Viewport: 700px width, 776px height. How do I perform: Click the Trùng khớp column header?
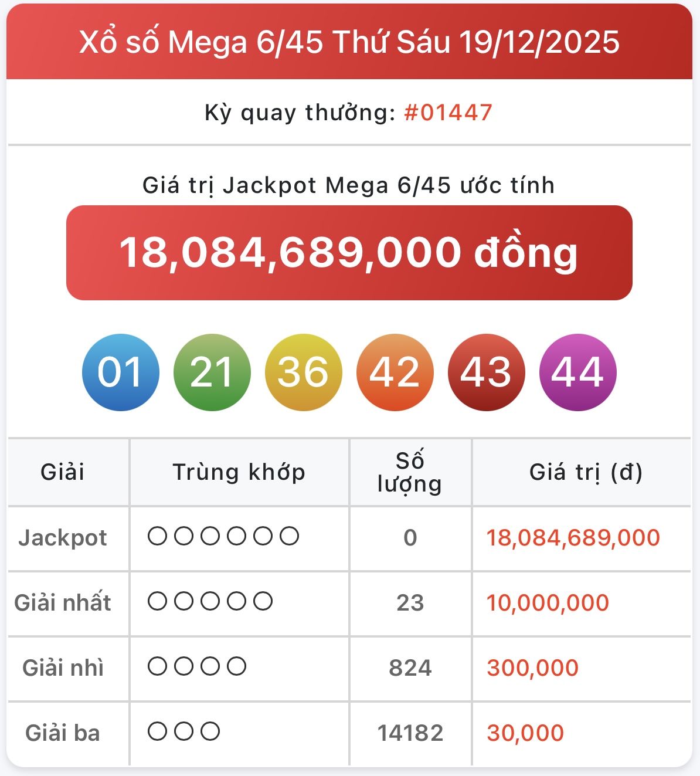coord(239,472)
